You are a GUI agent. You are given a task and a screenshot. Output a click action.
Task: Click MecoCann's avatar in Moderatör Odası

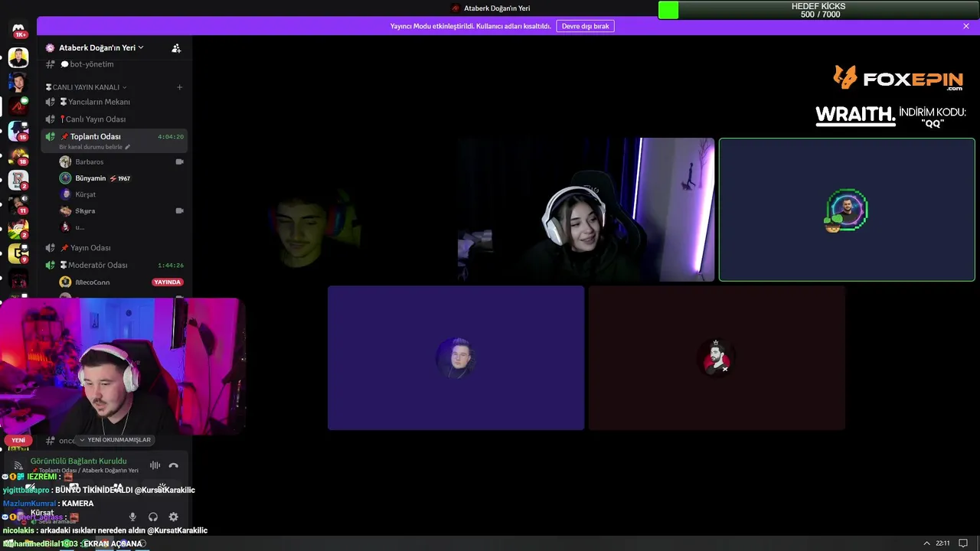coord(66,282)
